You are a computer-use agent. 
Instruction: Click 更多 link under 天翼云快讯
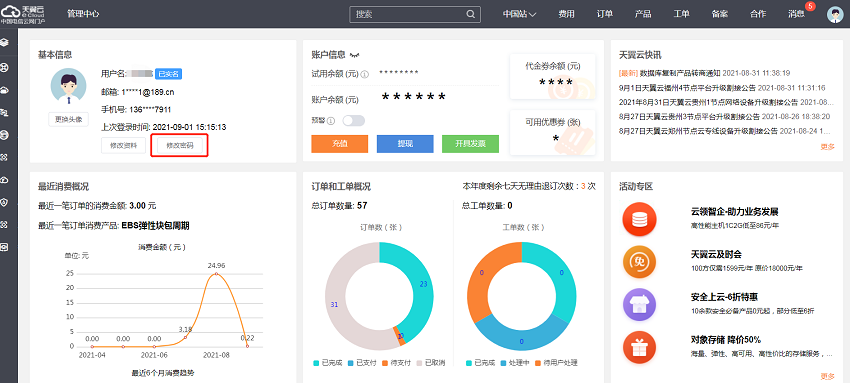tap(828, 146)
